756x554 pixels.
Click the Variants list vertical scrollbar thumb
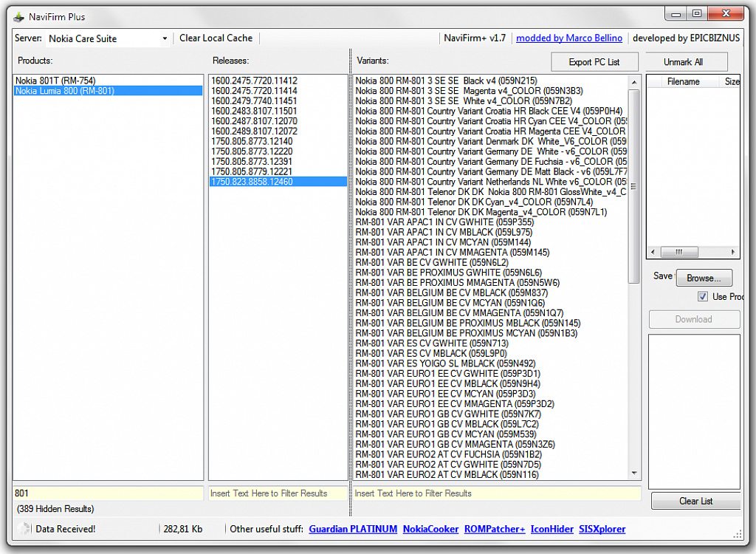pyautogui.click(x=634, y=186)
